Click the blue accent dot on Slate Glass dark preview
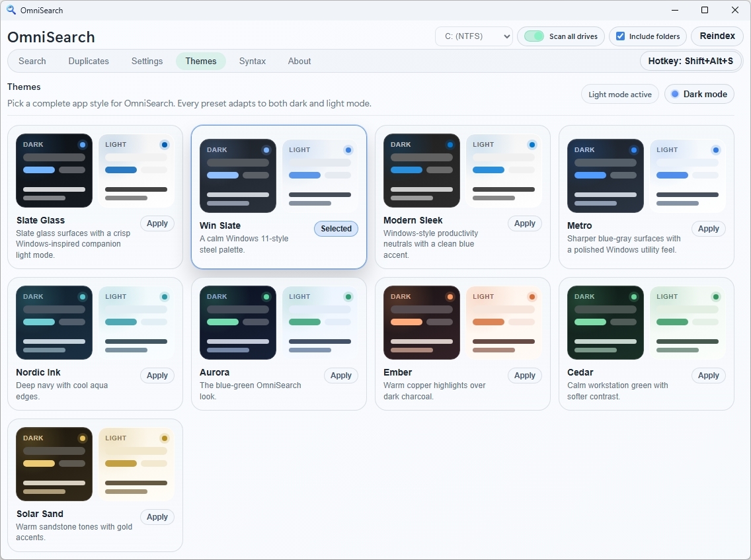Viewport: 751px width, 560px height. [83, 145]
